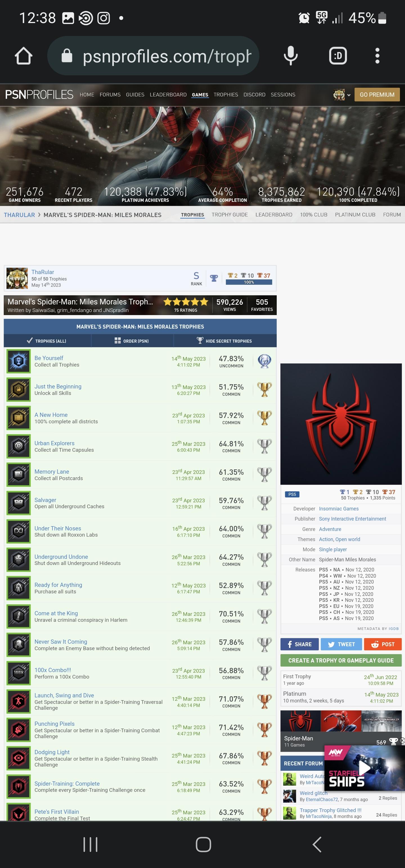Click the 100% trophy progress bar
The height and width of the screenshot is (868, 405).
(x=249, y=282)
